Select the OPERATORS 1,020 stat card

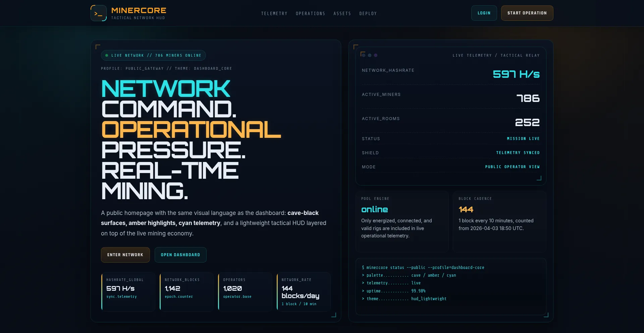point(245,292)
